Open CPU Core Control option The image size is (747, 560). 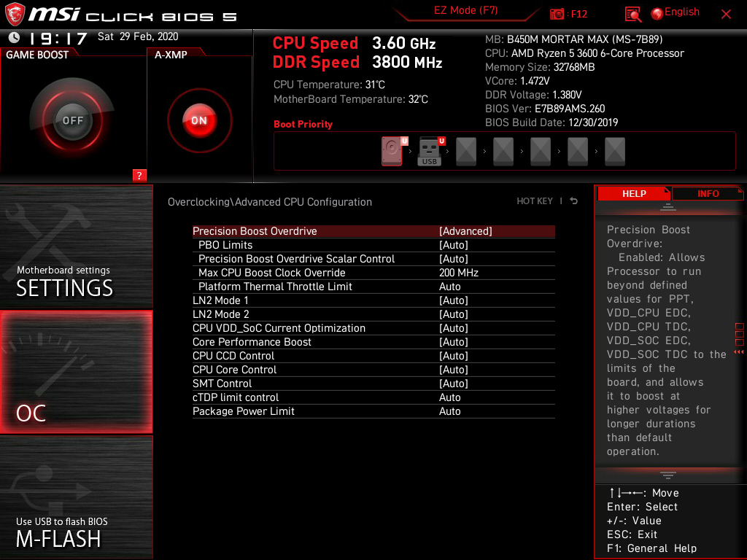tap(373, 369)
